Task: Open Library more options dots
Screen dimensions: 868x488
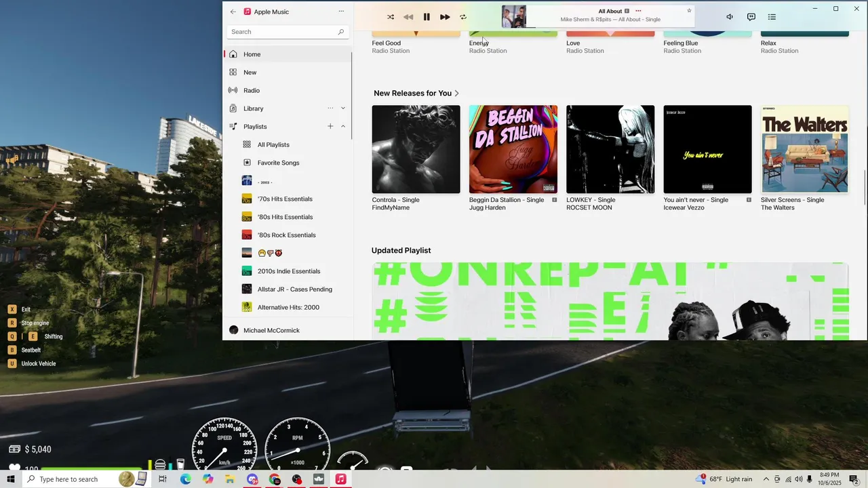Action: click(x=330, y=108)
